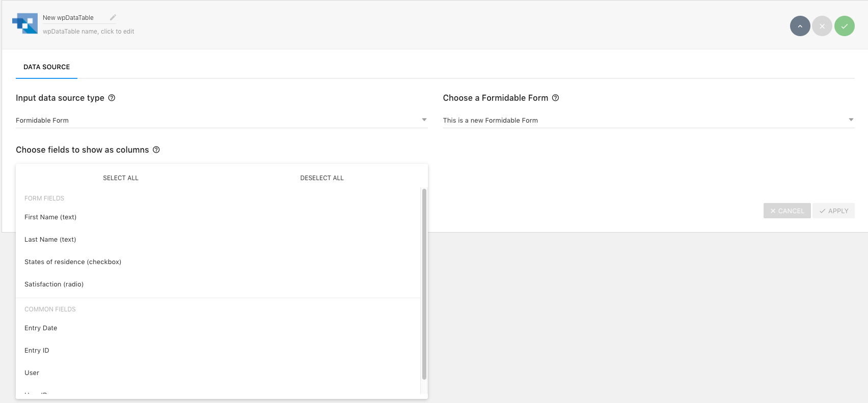Choose States of residence (checkbox) field
Screen dimensions: 868x403
click(73, 262)
